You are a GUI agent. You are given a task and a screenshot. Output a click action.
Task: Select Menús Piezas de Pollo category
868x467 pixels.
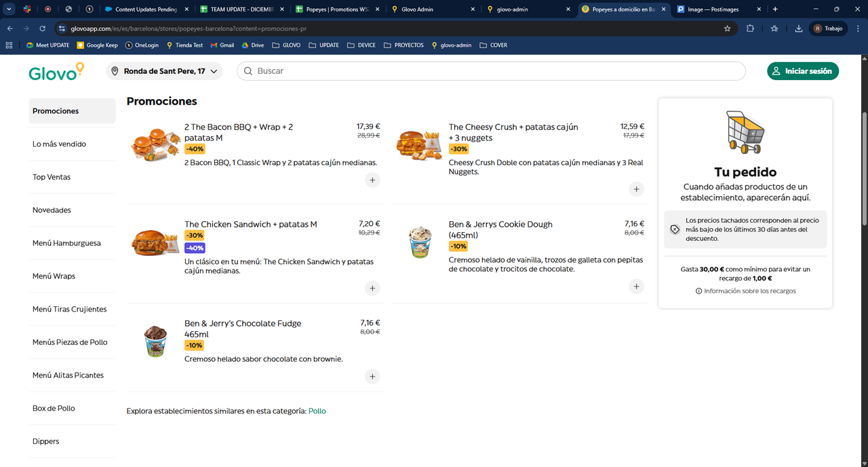pos(72,342)
